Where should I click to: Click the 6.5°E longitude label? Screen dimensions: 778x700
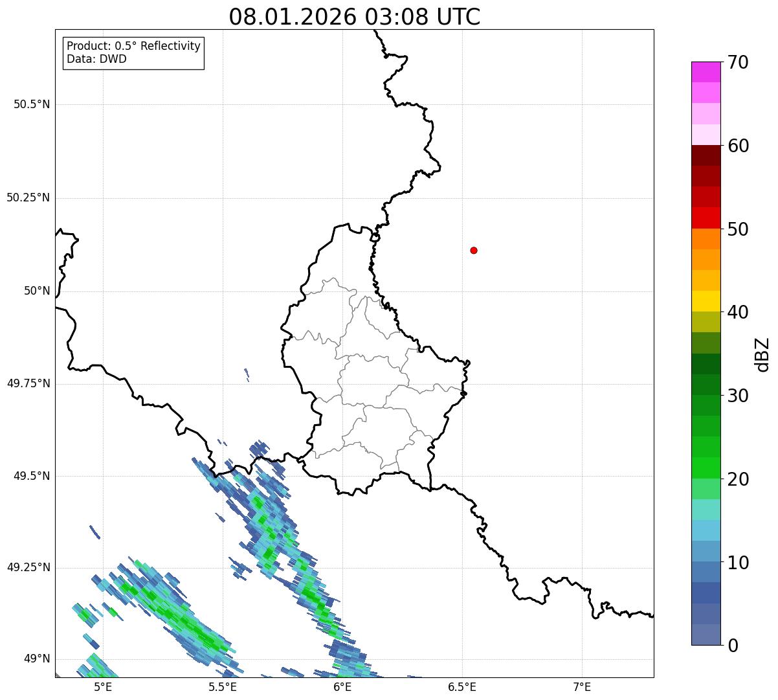(x=462, y=687)
